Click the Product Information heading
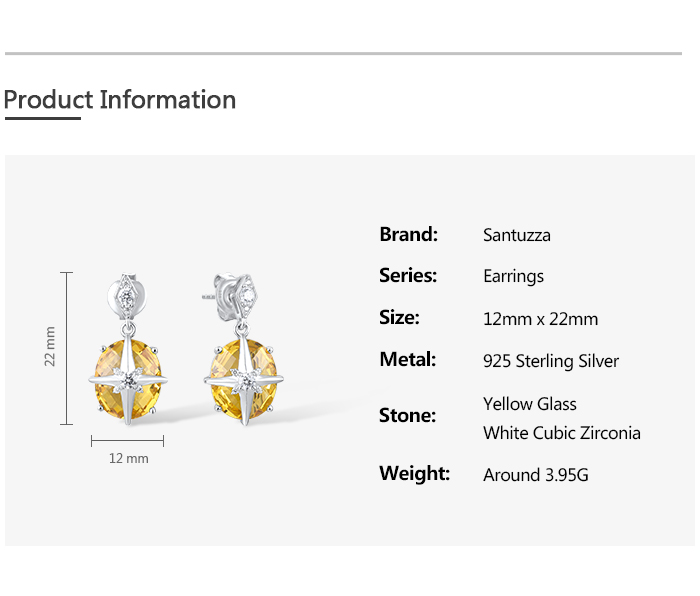 (x=120, y=100)
